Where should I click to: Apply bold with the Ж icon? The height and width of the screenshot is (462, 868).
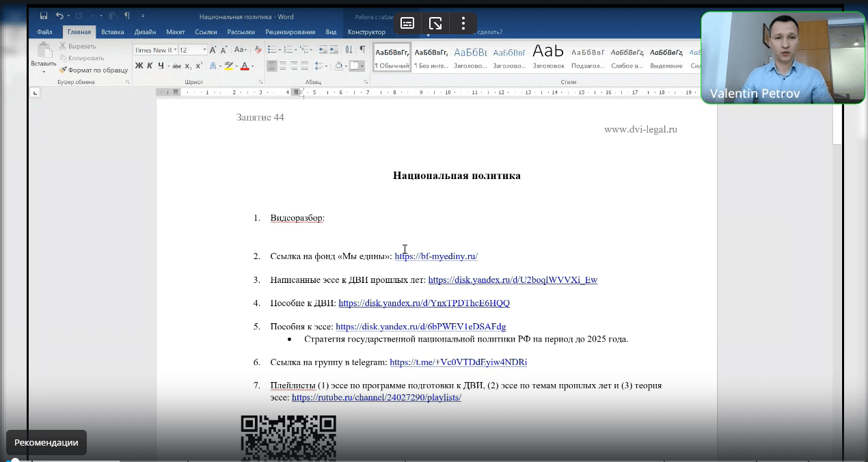coord(138,65)
